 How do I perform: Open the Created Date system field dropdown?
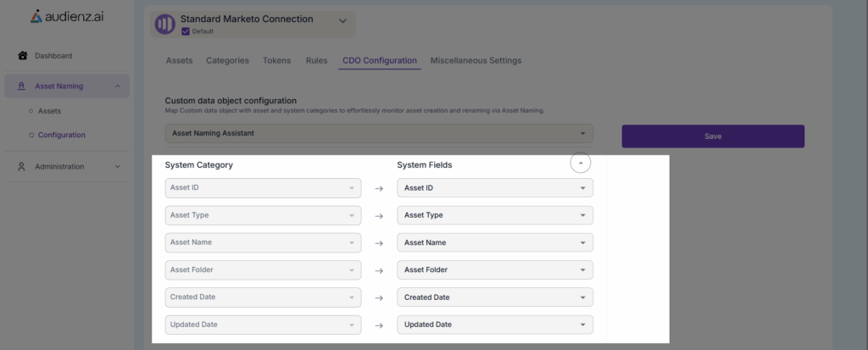point(494,297)
